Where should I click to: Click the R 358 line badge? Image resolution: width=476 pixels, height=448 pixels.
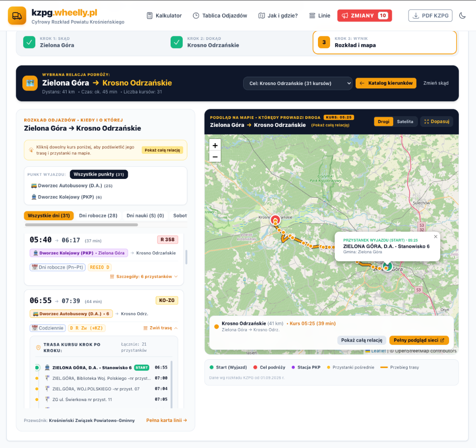pyautogui.click(x=167, y=239)
